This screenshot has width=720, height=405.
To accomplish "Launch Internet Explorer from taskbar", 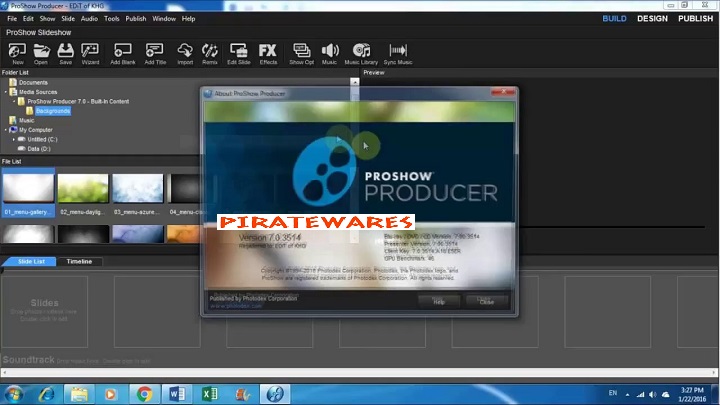I will click(46, 394).
